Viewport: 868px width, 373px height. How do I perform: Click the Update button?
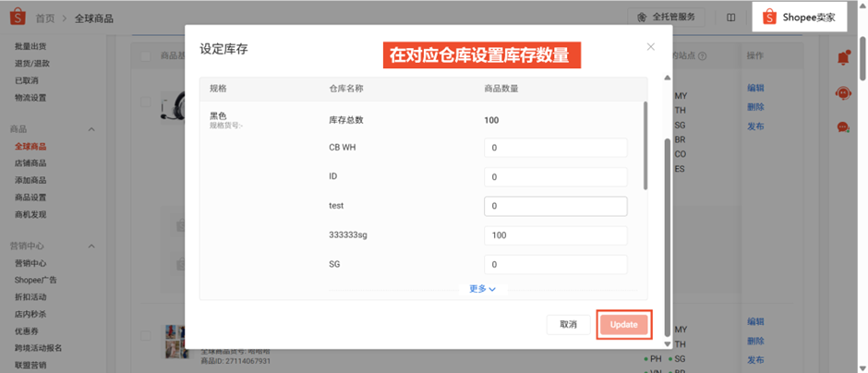point(624,325)
